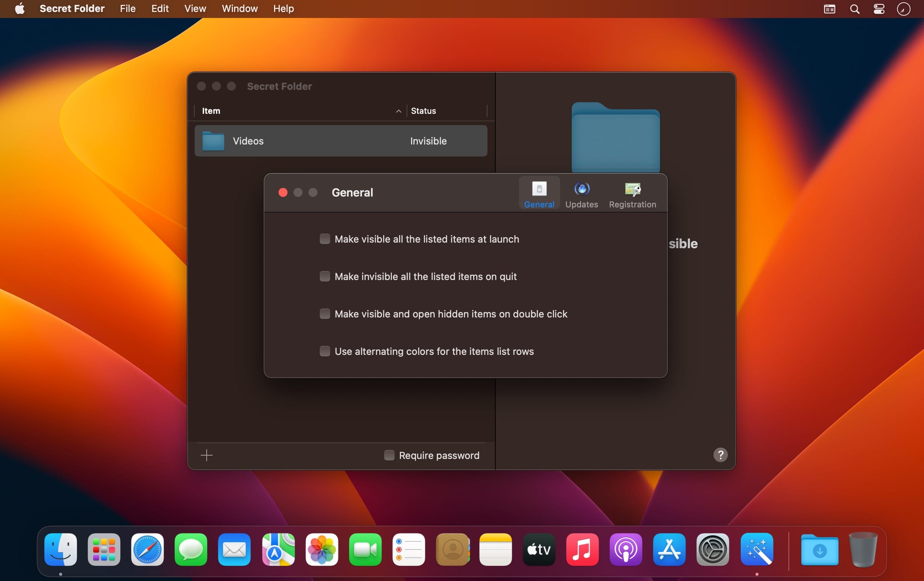This screenshot has width=924, height=581.
Task: Open the Help menu
Action: click(283, 9)
